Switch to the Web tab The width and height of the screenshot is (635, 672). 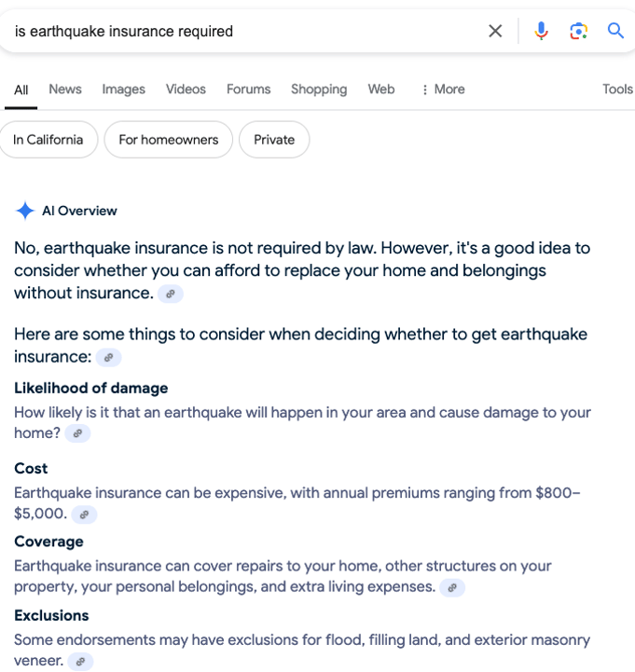381,89
